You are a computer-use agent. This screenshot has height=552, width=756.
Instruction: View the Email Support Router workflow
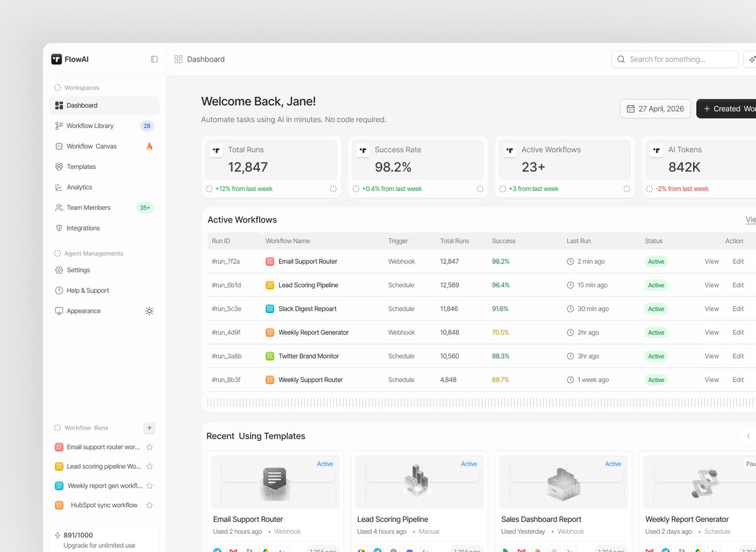point(712,262)
